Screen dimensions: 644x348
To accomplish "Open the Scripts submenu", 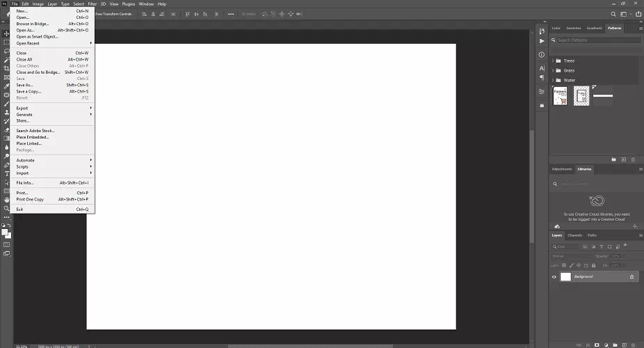I will coord(53,167).
